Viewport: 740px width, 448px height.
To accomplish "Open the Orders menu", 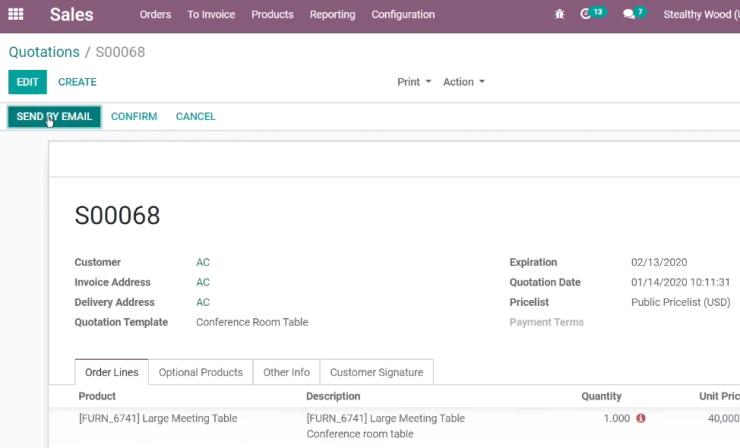I will [x=155, y=15].
